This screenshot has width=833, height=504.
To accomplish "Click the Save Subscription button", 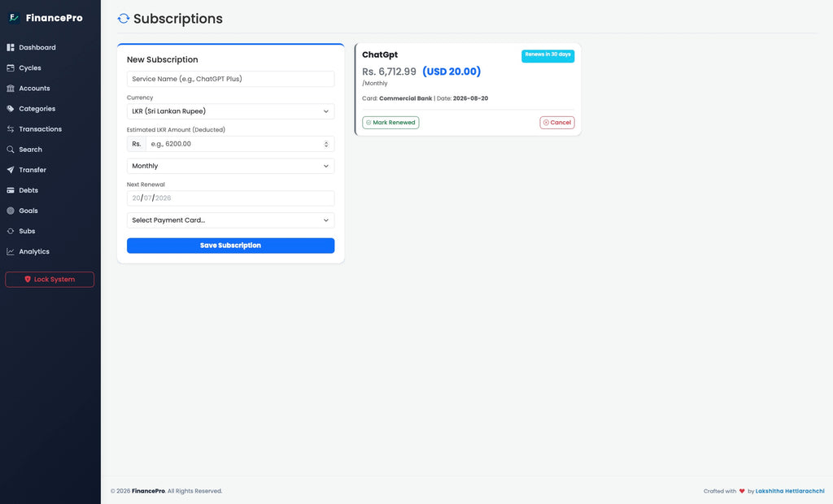I will [x=230, y=245].
